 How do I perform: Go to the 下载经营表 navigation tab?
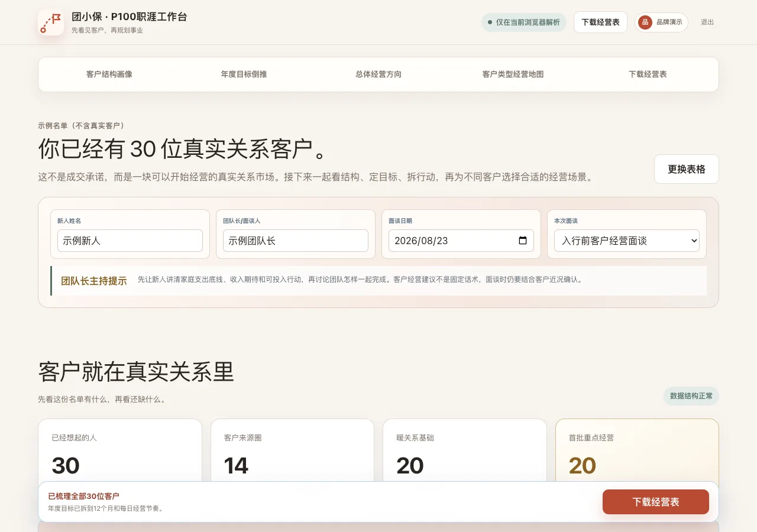tap(648, 74)
